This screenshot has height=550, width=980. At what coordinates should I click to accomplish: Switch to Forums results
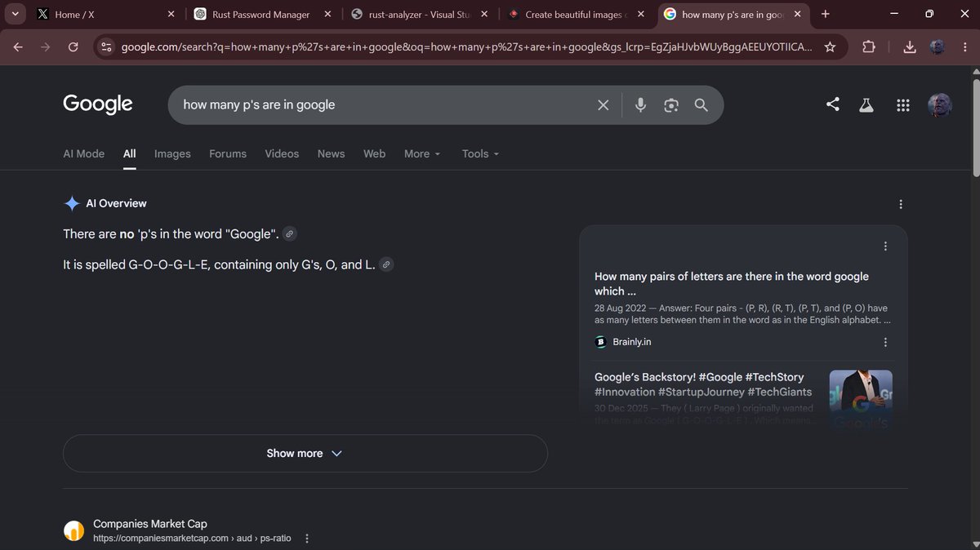pos(228,153)
